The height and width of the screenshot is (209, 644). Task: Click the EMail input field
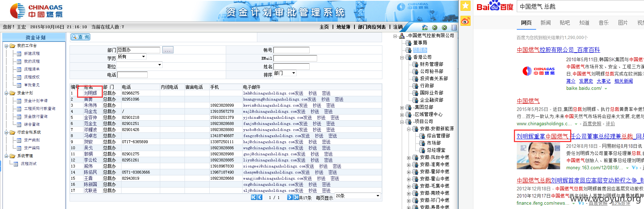click(x=295, y=58)
